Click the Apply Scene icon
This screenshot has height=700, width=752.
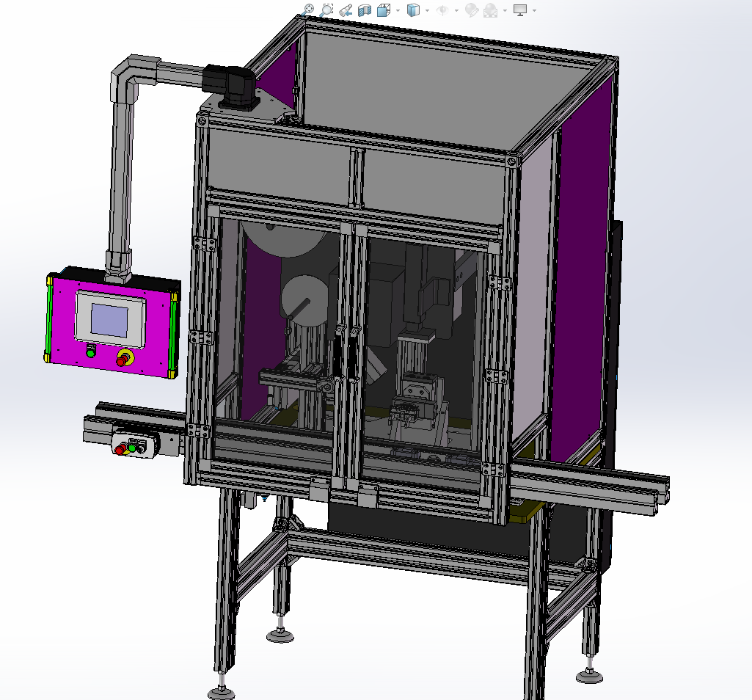490,10
